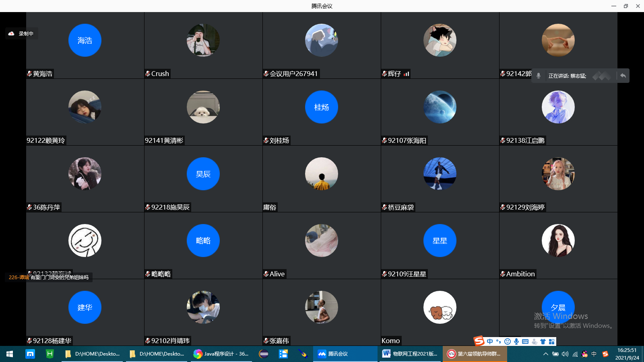The width and height of the screenshot is (644, 362).
Task: Click the cloud recording indicator
Action: click(x=12, y=34)
